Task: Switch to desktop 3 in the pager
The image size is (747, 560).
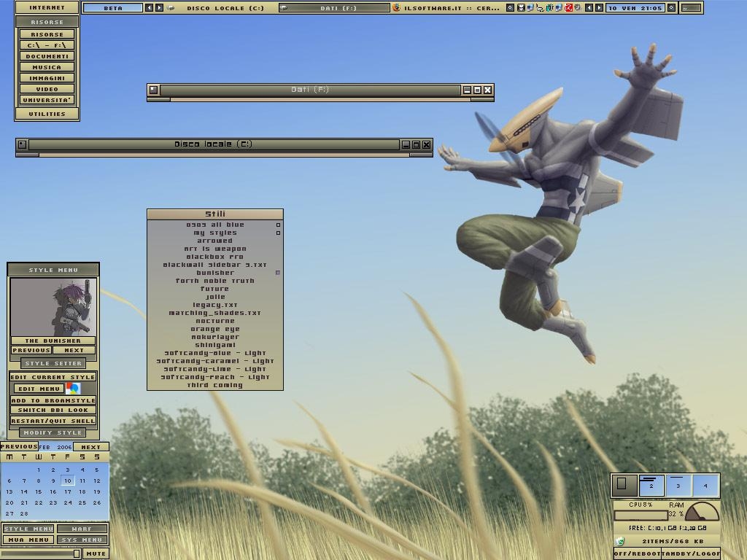Action: pos(678,485)
